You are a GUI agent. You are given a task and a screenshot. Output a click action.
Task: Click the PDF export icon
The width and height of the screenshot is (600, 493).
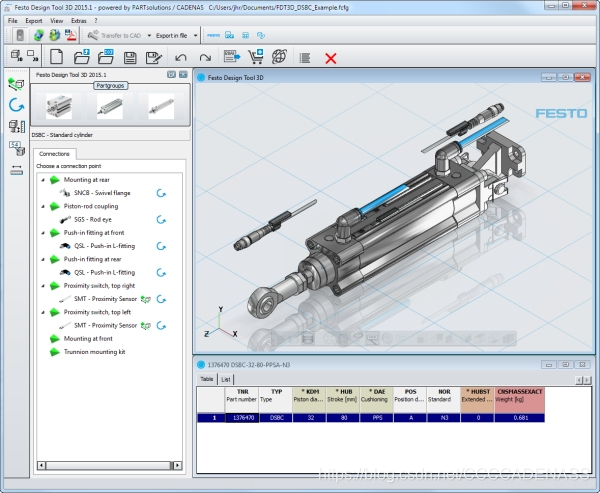70,35
